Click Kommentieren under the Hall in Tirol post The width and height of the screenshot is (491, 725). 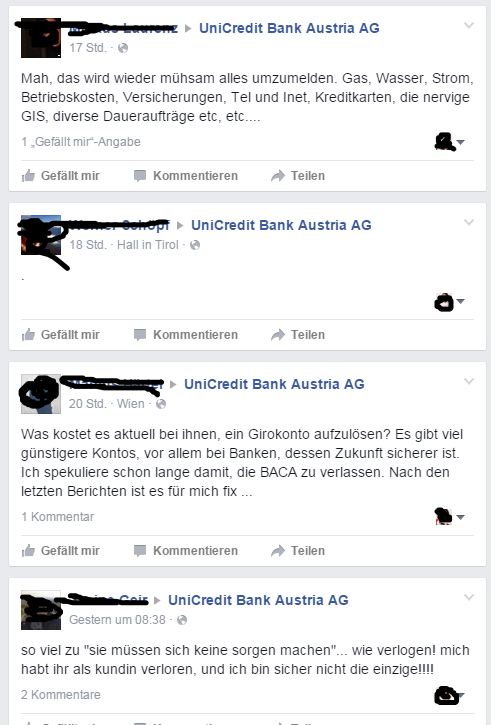(185, 335)
